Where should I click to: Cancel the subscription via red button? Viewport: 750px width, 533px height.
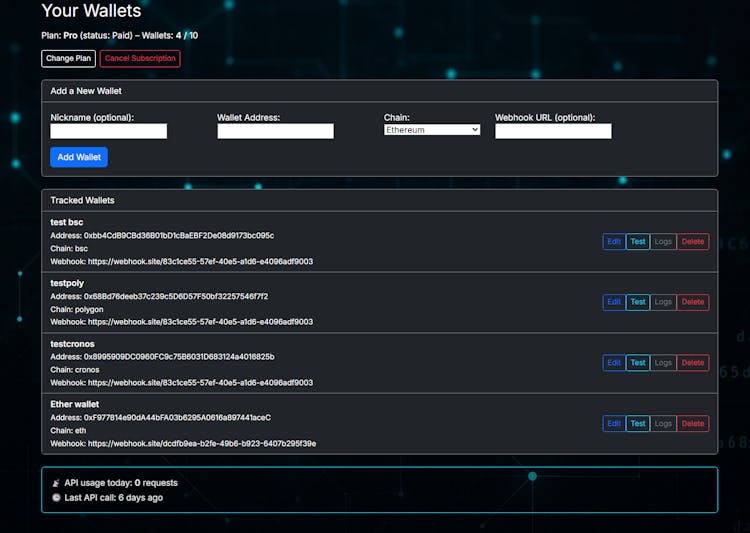pos(140,58)
